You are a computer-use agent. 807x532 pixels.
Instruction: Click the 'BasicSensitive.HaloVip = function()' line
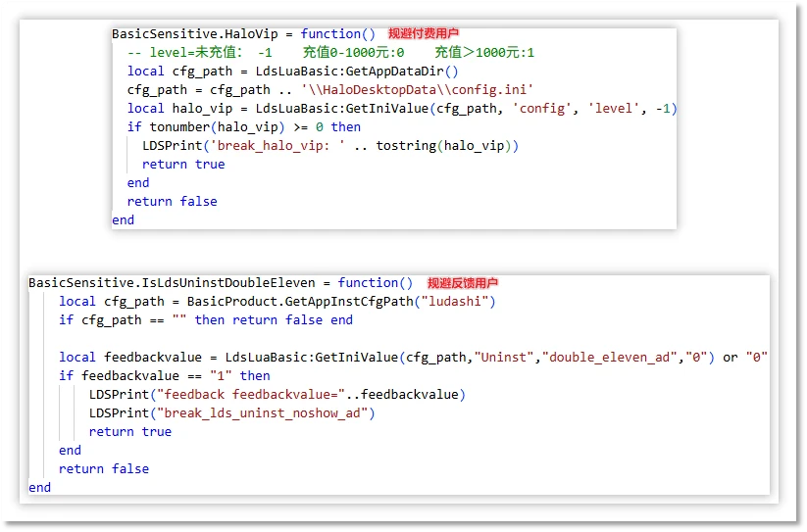pyautogui.click(x=243, y=34)
